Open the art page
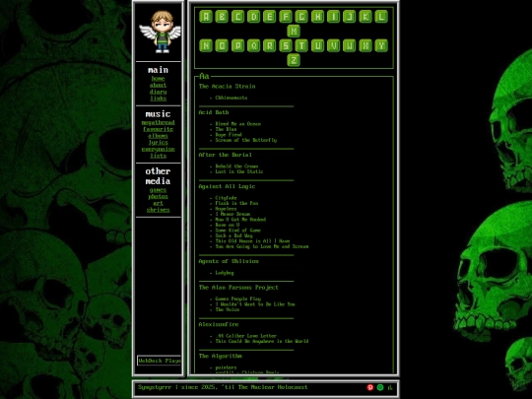 point(158,203)
